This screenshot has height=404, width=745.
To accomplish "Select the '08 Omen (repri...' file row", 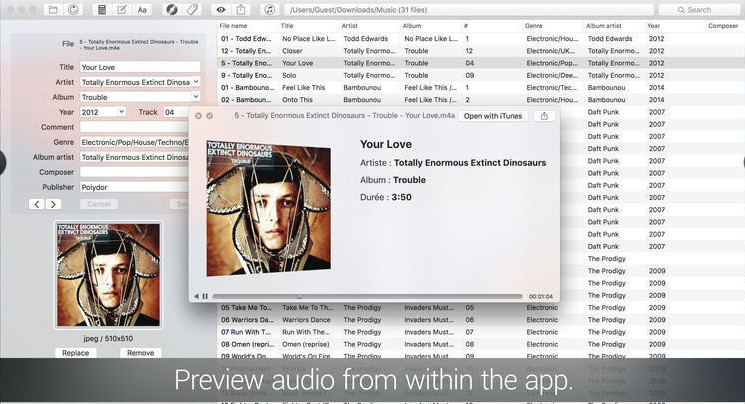I will click(481, 344).
